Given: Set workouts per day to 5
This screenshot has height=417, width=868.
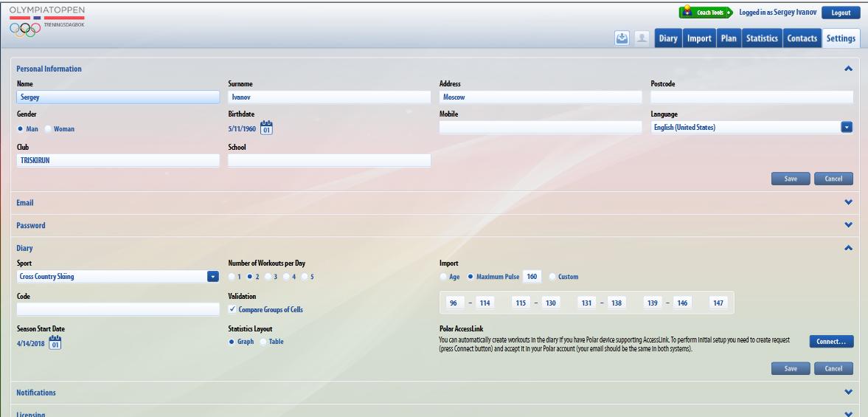Looking at the screenshot, I should [305, 276].
